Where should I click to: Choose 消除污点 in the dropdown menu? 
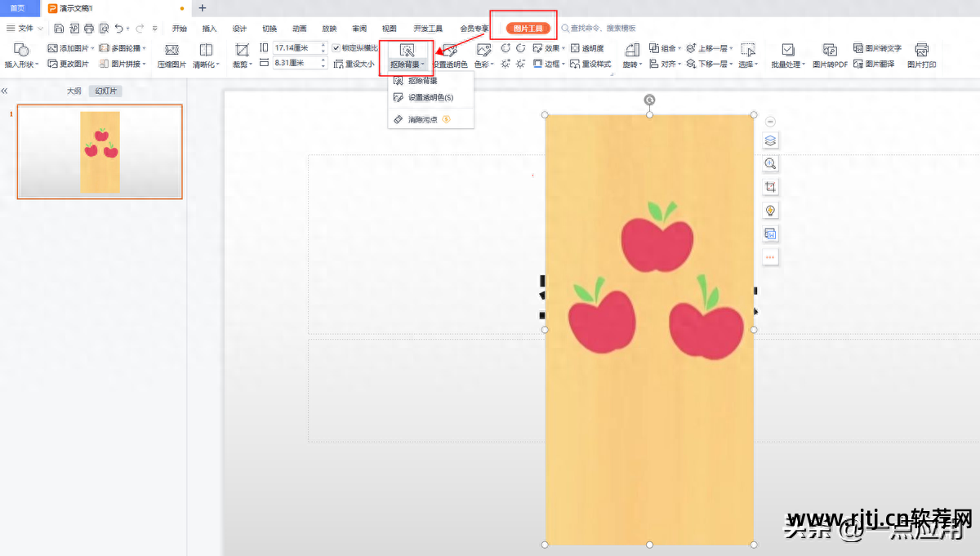422,119
